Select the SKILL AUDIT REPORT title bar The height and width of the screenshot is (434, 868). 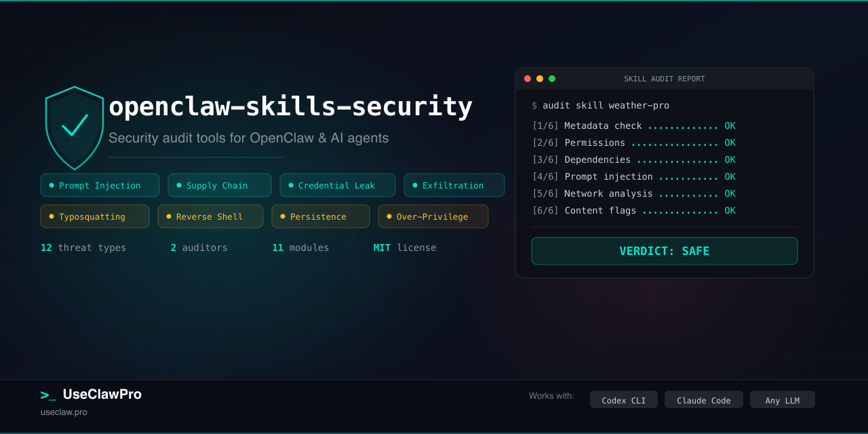665,79
